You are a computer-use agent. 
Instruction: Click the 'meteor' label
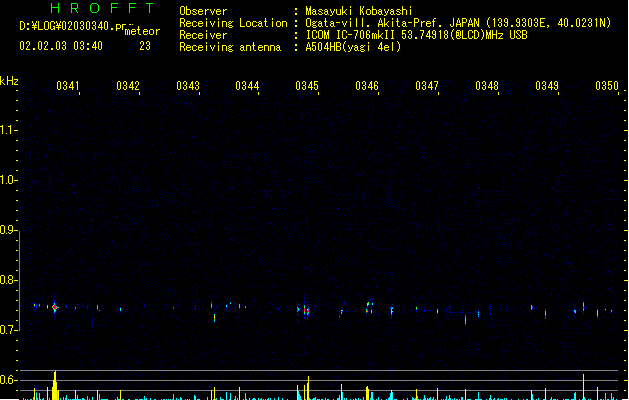[142, 31]
